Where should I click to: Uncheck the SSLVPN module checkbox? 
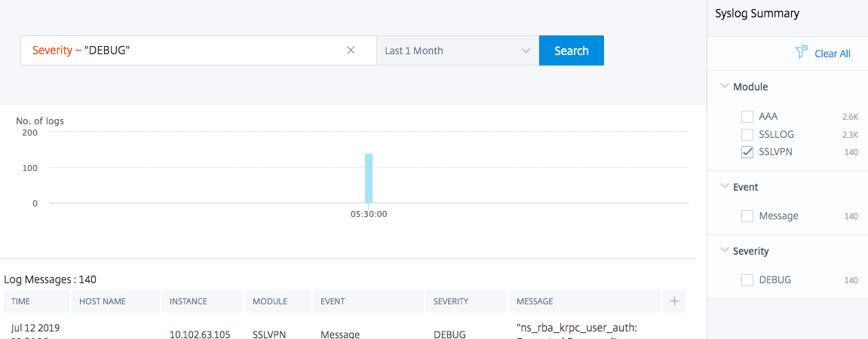[x=747, y=152]
